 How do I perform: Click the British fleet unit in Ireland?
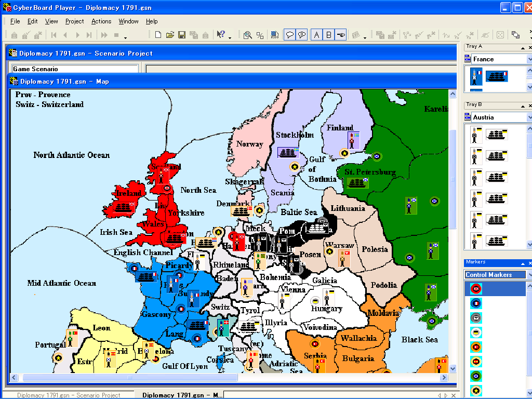click(x=124, y=207)
